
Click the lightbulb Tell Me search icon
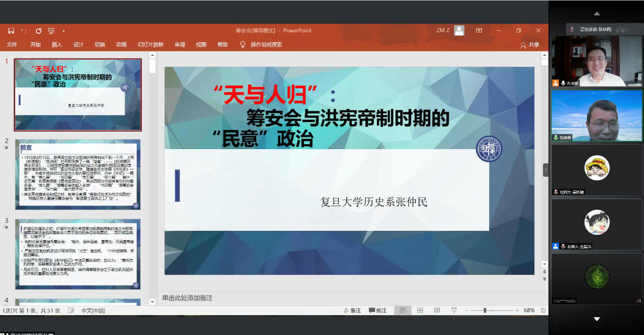243,44
